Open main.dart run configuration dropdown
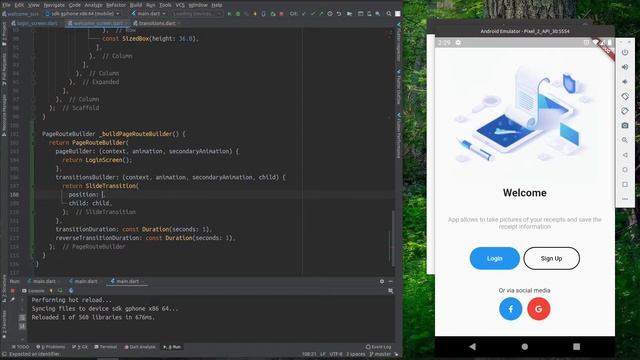The width and height of the screenshot is (640, 360). tap(149, 13)
